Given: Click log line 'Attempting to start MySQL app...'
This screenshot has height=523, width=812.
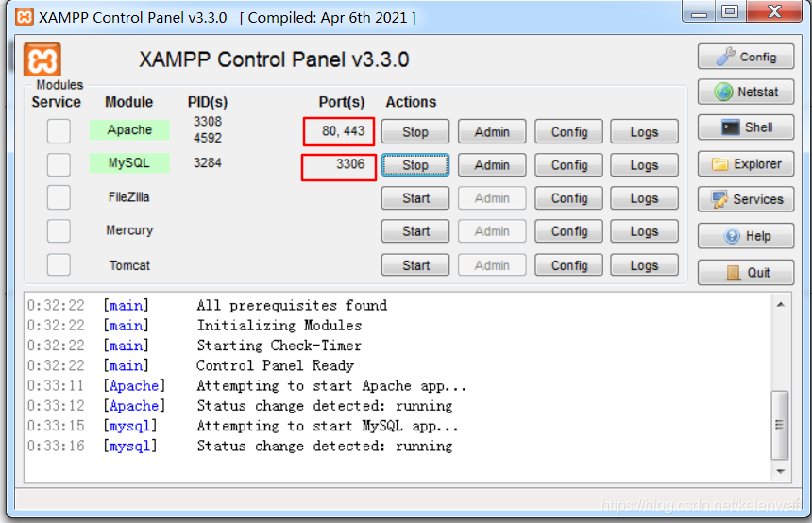Looking at the screenshot, I should tap(328, 426).
